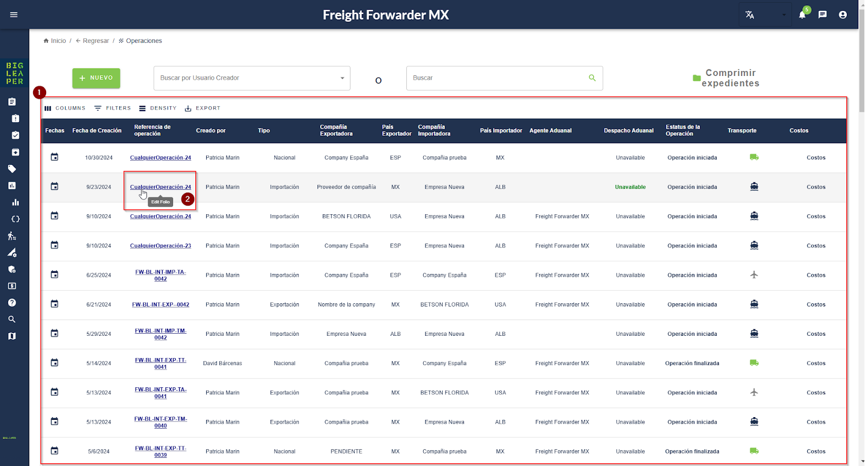Open calendar icon for 5/14/2024 row

click(54, 363)
